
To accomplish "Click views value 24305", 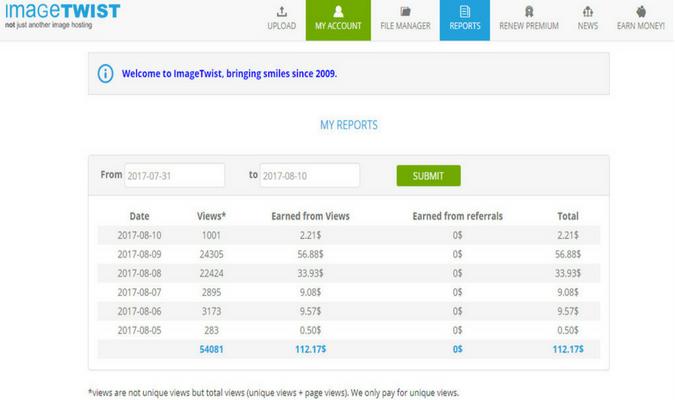I will 211,254.
